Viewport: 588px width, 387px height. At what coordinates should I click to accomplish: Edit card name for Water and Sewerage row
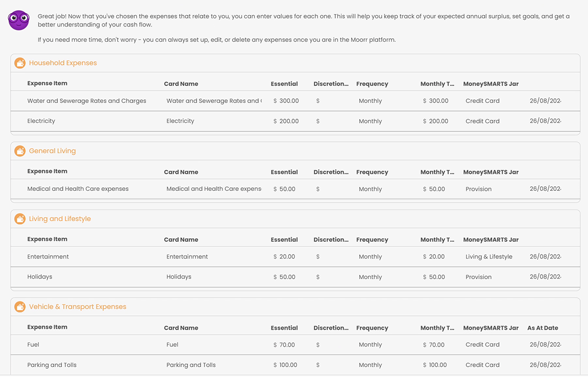pos(214,101)
